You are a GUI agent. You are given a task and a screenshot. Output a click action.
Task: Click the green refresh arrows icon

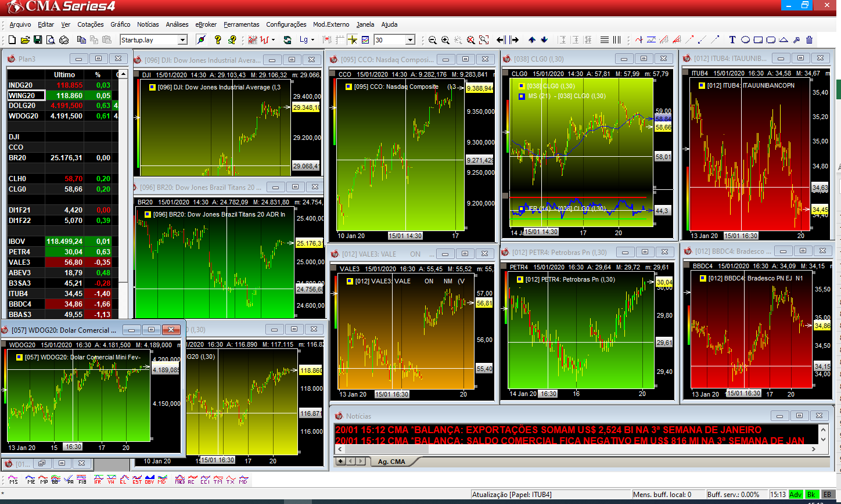click(x=287, y=40)
